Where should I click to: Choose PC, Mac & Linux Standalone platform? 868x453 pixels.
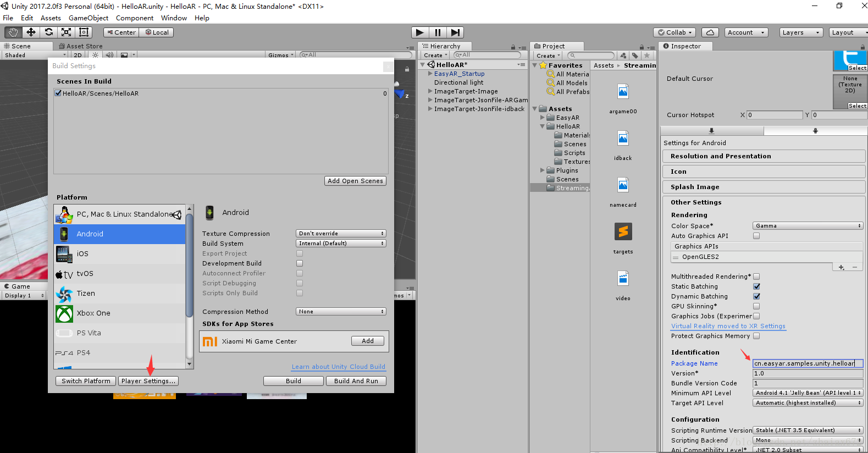click(120, 214)
